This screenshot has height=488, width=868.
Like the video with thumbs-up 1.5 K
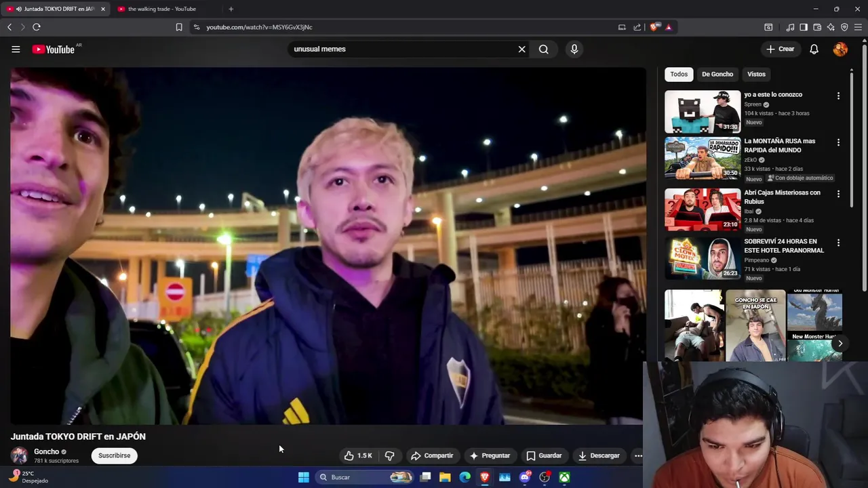(x=357, y=455)
